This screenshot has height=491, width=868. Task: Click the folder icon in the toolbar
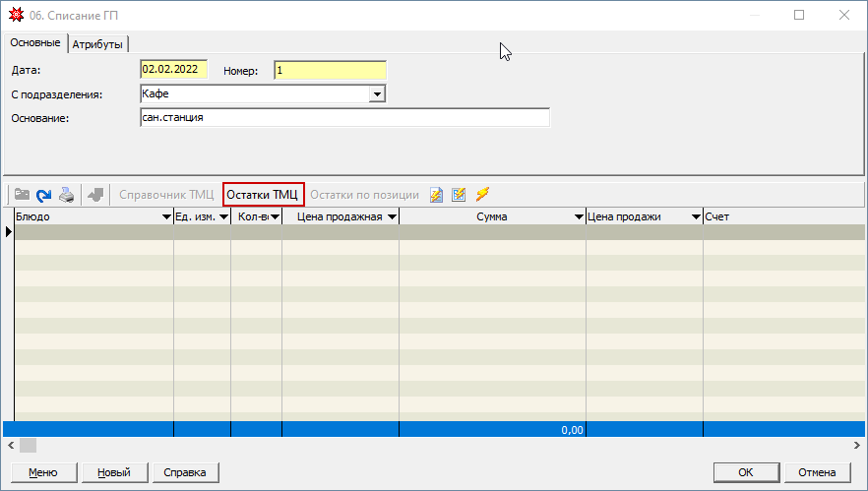22,194
